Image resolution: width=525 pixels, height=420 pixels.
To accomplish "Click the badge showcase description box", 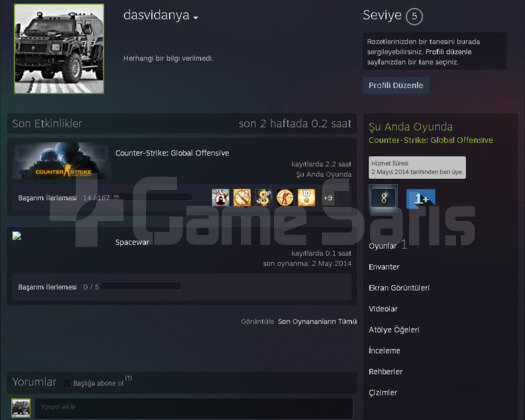I will point(435,51).
